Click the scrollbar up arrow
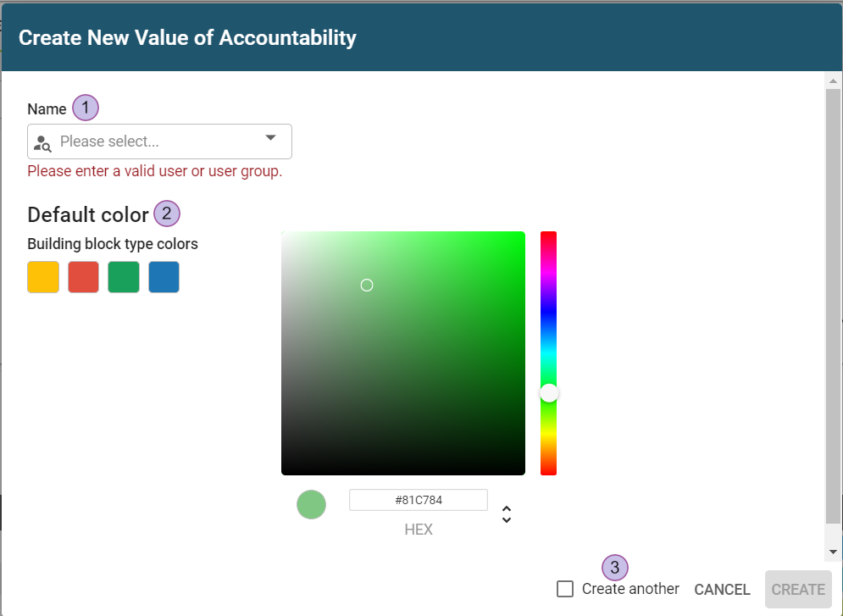The image size is (843, 616). tap(833, 81)
